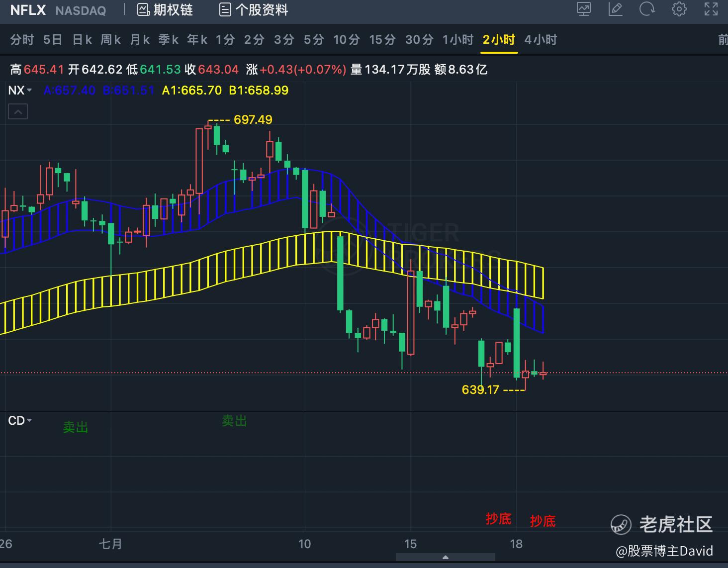
Task: Switch chart to 1小时 interval
Action: pyautogui.click(x=458, y=40)
